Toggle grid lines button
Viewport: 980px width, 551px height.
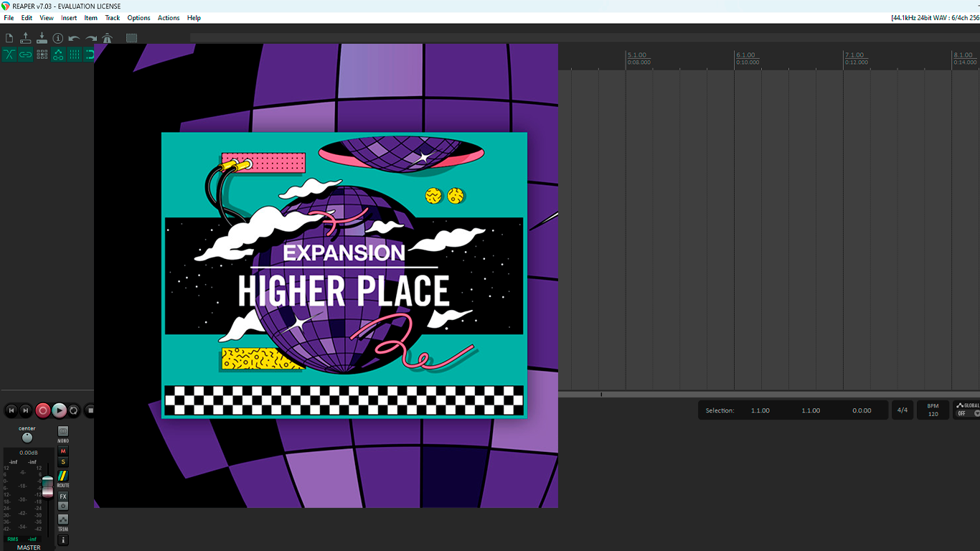coord(75,55)
